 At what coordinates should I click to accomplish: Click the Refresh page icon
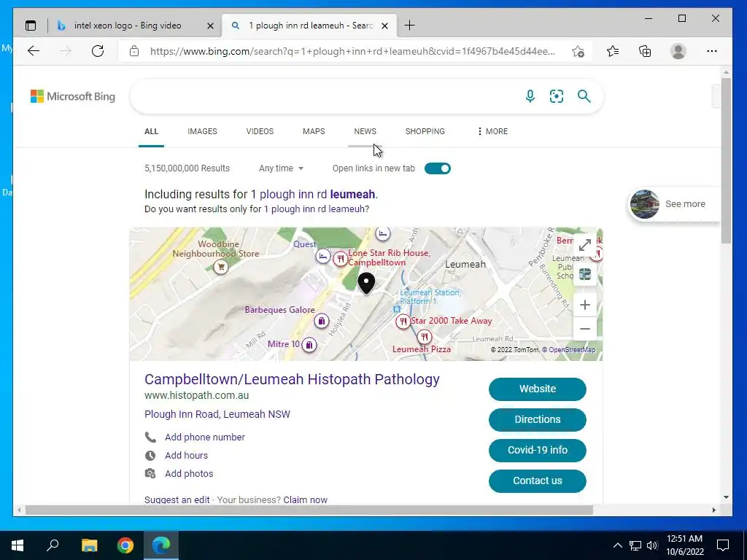pyautogui.click(x=98, y=51)
